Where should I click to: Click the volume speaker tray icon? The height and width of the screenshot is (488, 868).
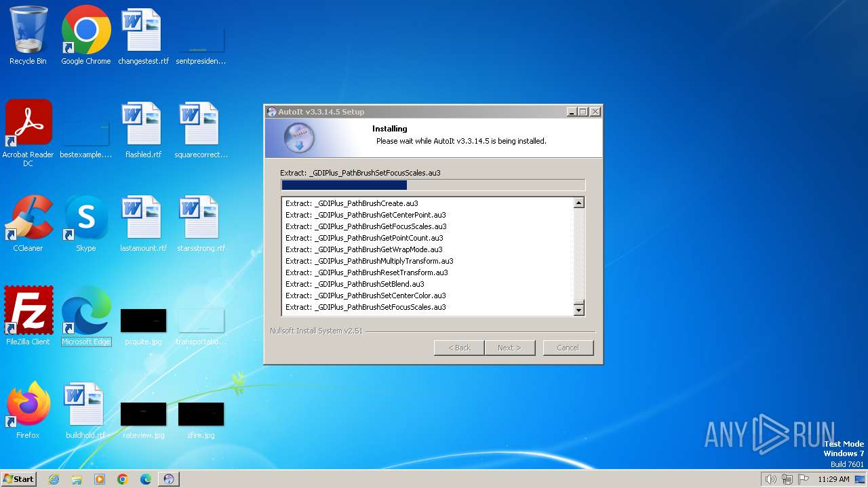[x=770, y=479]
